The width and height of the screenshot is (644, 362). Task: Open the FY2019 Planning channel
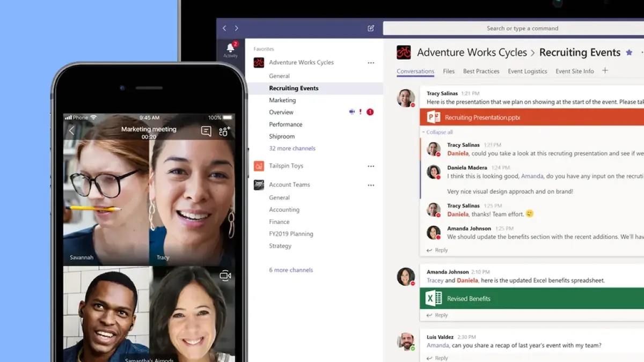(x=291, y=234)
